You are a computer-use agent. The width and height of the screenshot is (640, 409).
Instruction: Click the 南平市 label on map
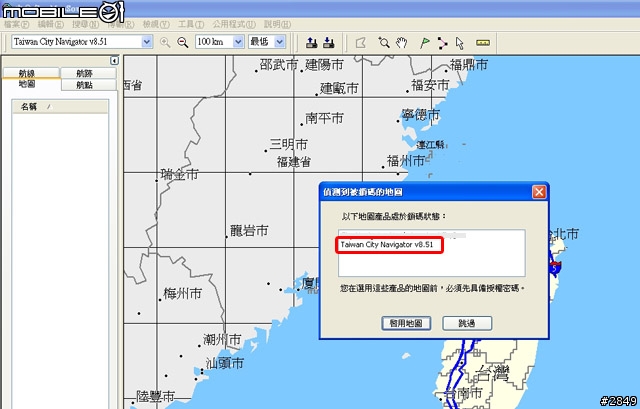coord(324,118)
